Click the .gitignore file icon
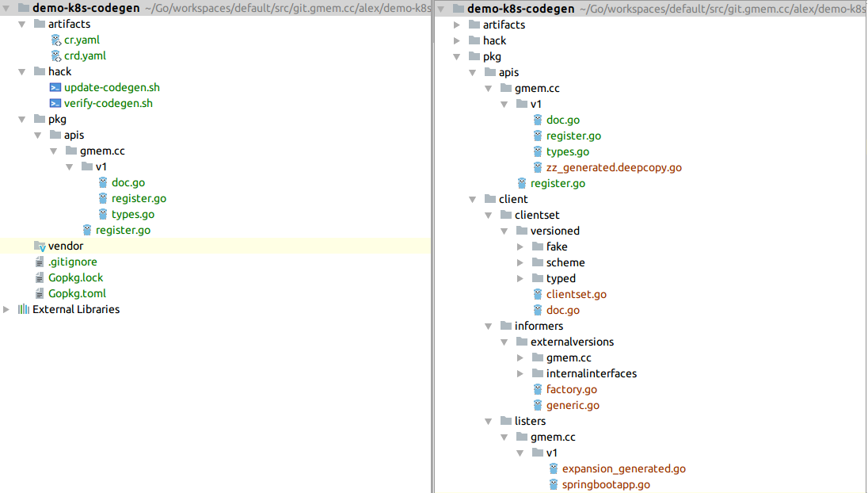Viewport: 868px width, 493px height. coord(40,262)
